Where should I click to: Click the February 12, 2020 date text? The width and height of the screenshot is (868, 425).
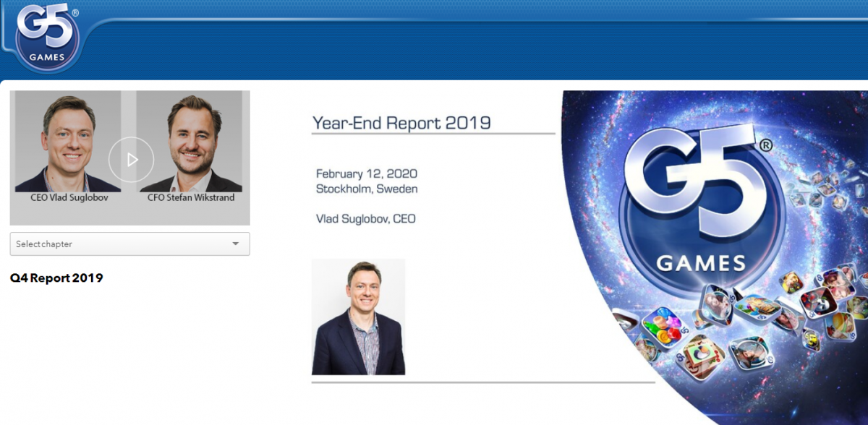click(x=366, y=173)
